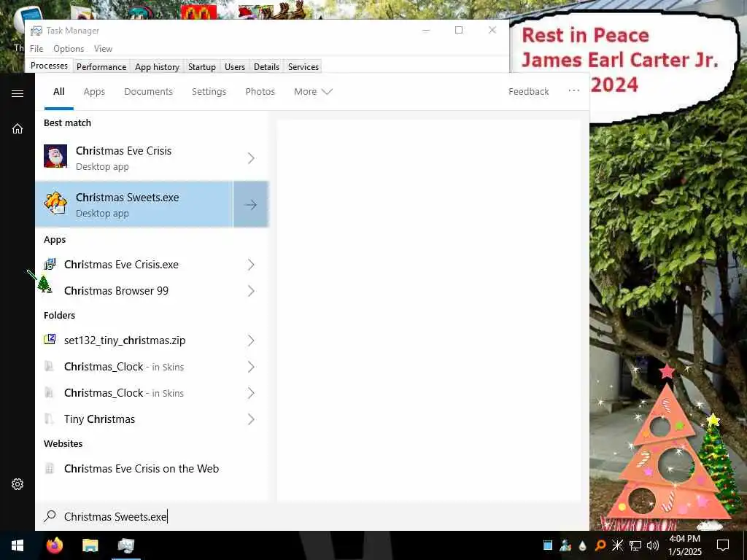
Task: Open the taskbar clock showing 4:04 PM
Action: 685,545
